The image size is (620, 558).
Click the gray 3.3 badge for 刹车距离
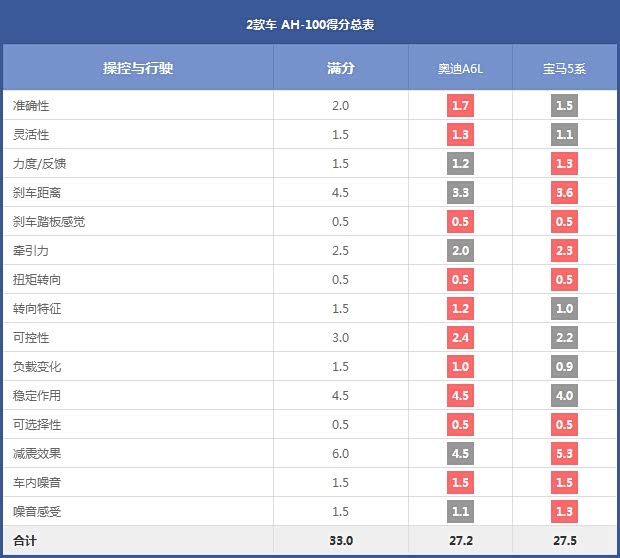[x=460, y=193]
